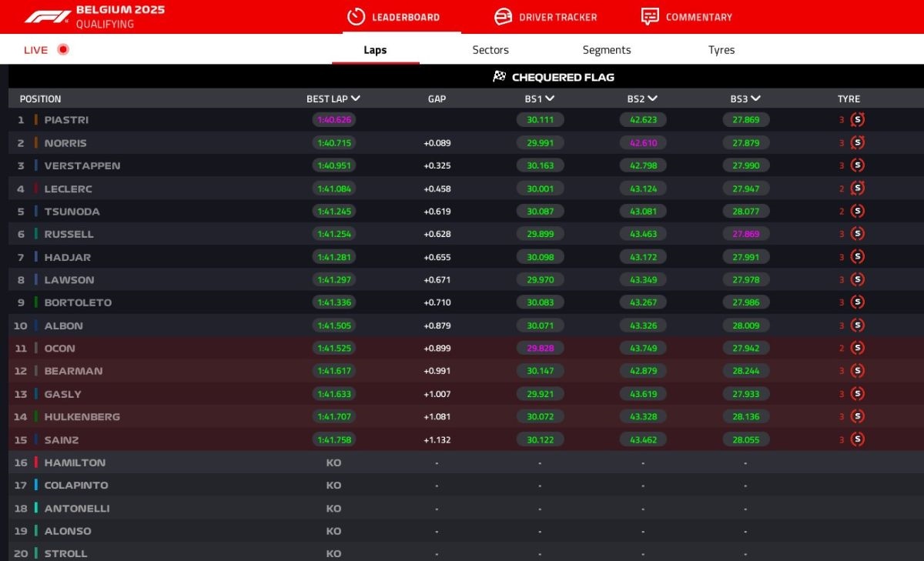The image size is (924, 561).
Task: Click the F1 logo in the header
Action: [47, 17]
